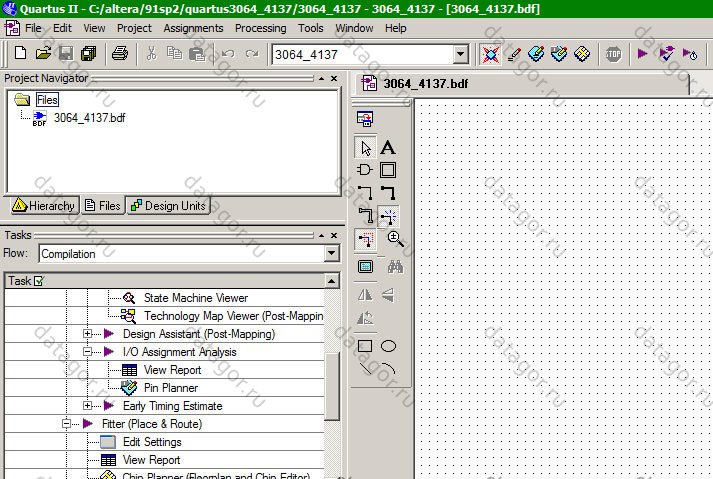Expand the Early Timing Estimate node

click(x=88, y=406)
